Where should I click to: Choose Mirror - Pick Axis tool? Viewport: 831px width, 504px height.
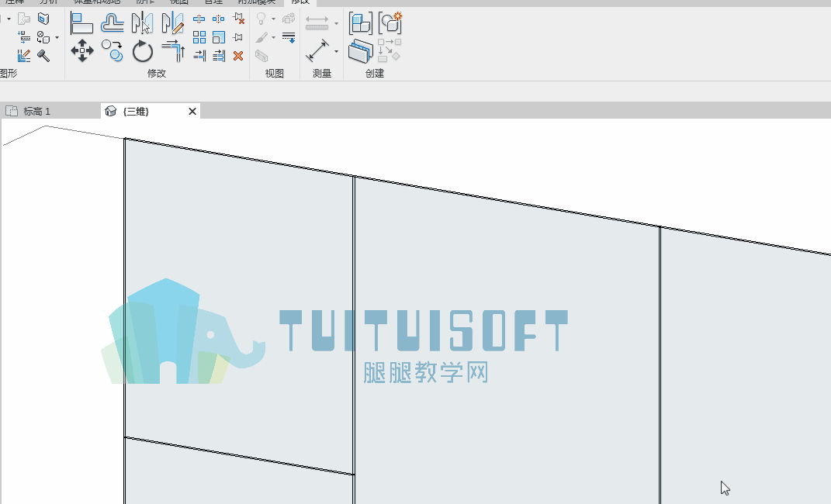(142, 23)
